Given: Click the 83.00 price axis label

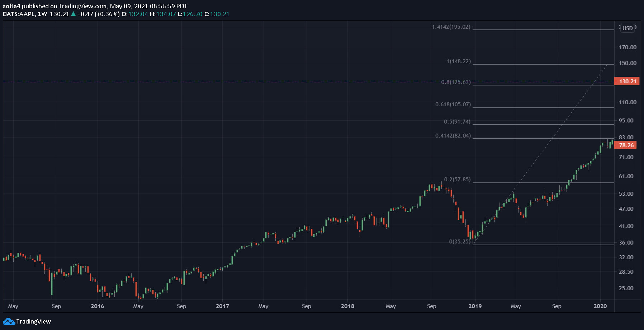Looking at the screenshot, I should (x=626, y=137).
